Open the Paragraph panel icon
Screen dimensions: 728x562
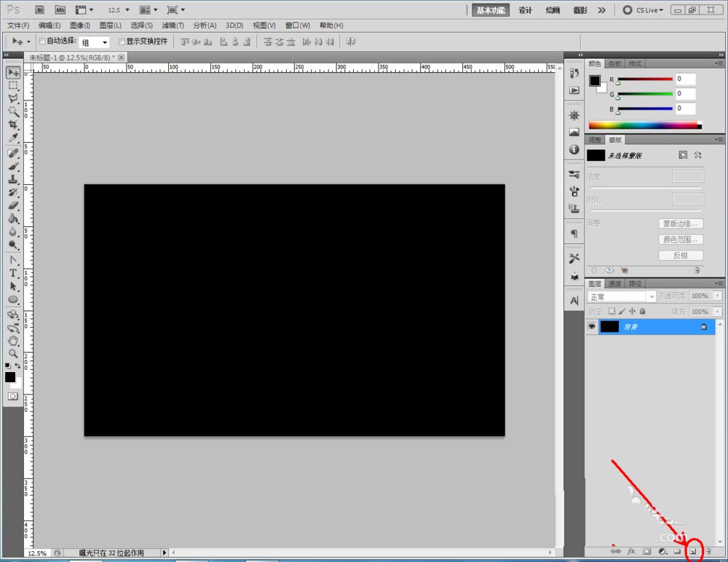(x=574, y=233)
